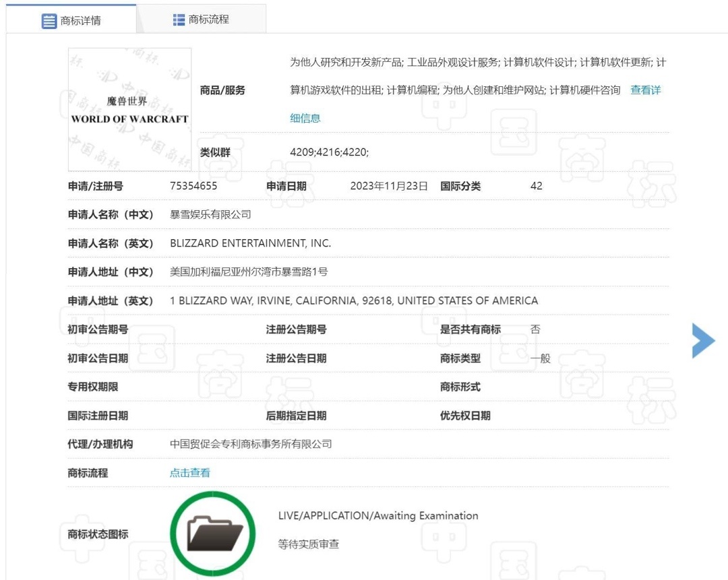
Task: Click the 类似群 field label
Action: pyautogui.click(x=215, y=152)
